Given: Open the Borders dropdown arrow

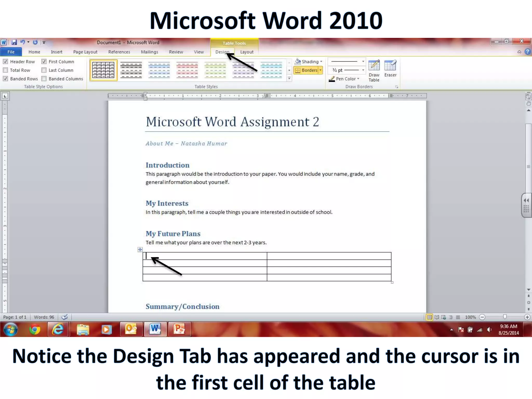Looking at the screenshot, I should point(321,70).
